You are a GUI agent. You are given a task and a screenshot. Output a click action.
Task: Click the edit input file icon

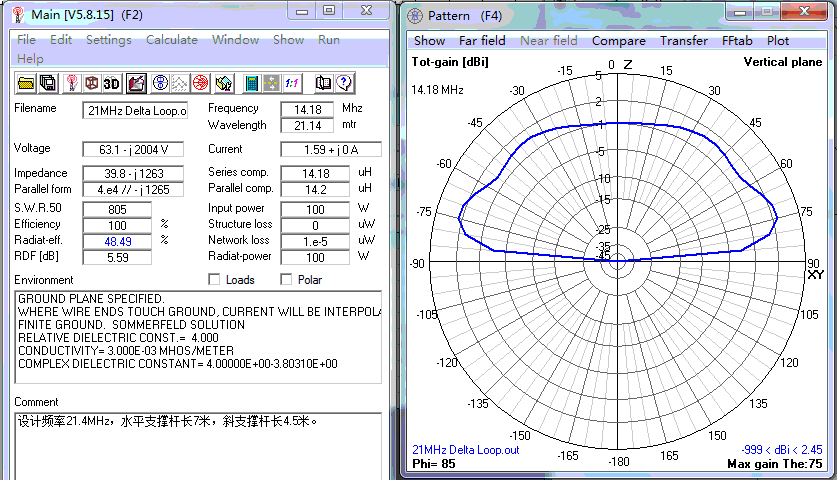click(x=136, y=83)
